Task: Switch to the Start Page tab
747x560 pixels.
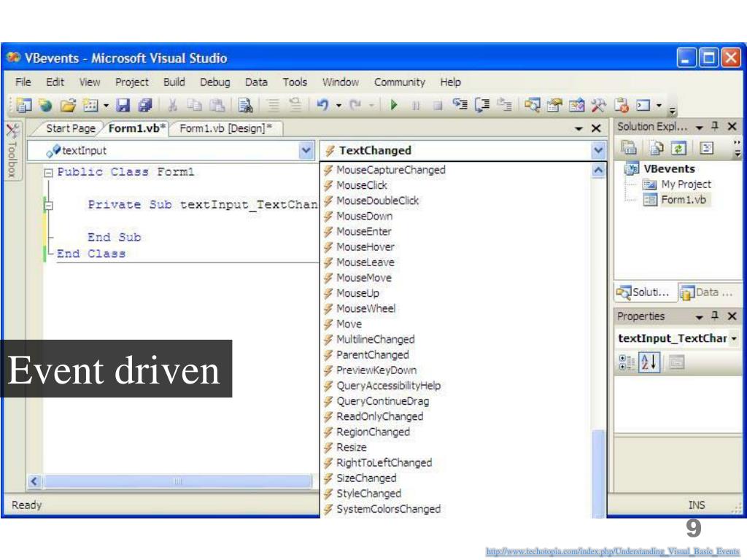Action: pos(71,128)
